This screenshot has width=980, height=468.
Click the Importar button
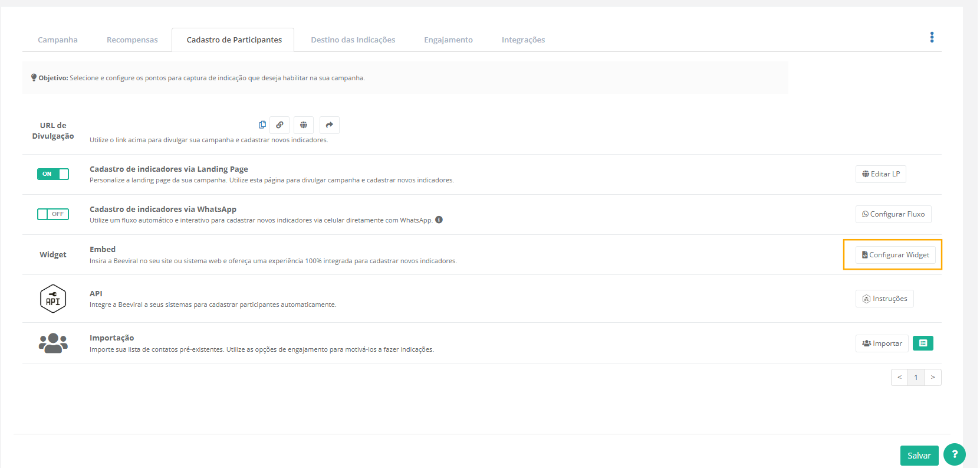[x=882, y=343]
